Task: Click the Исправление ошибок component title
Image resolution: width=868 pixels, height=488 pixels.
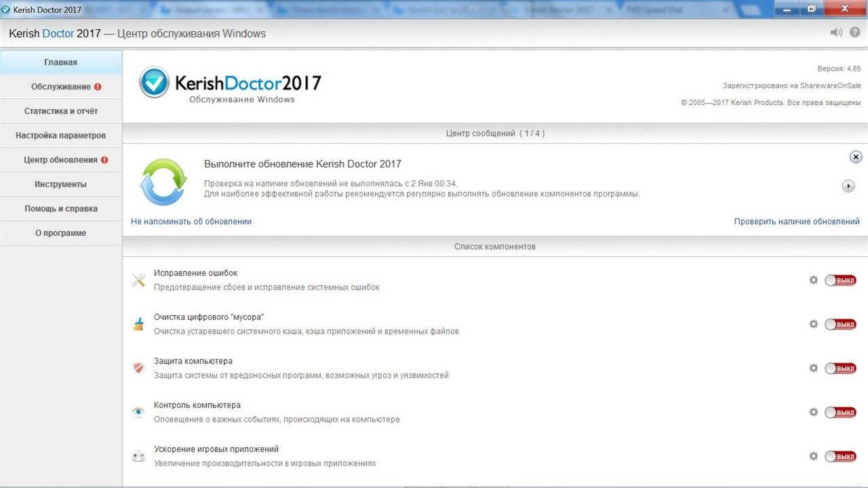Action: tap(196, 273)
